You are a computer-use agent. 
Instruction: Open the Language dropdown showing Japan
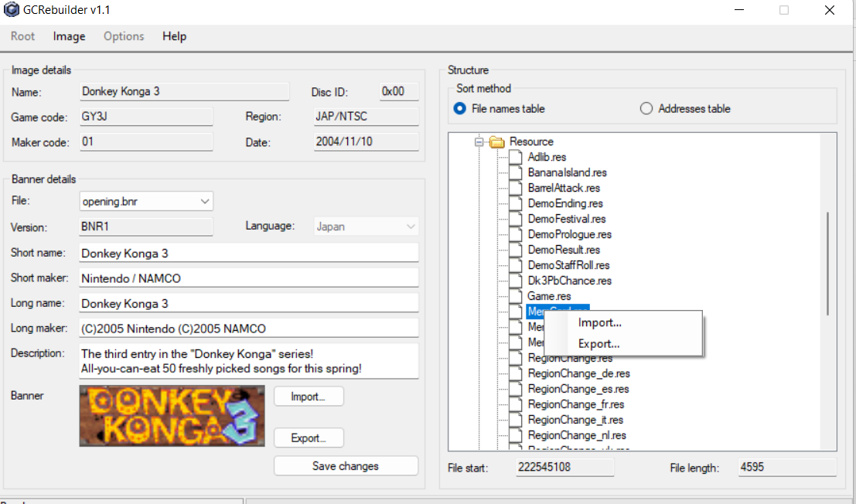click(367, 226)
